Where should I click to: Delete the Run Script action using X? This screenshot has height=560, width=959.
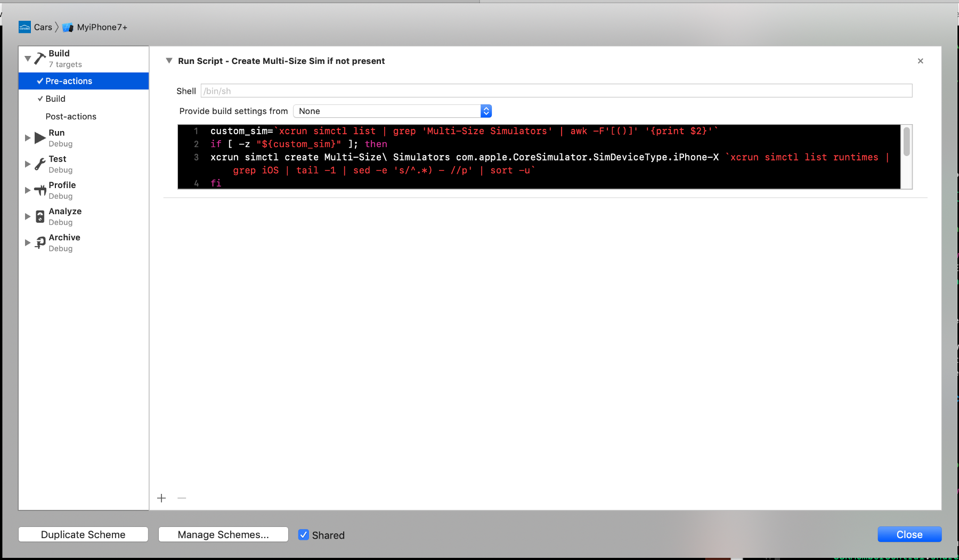pos(920,61)
